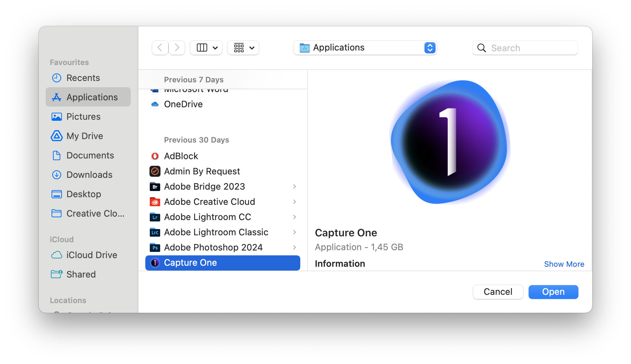
Task: Click the Applications icon in sidebar
Action: click(x=56, y=97)
